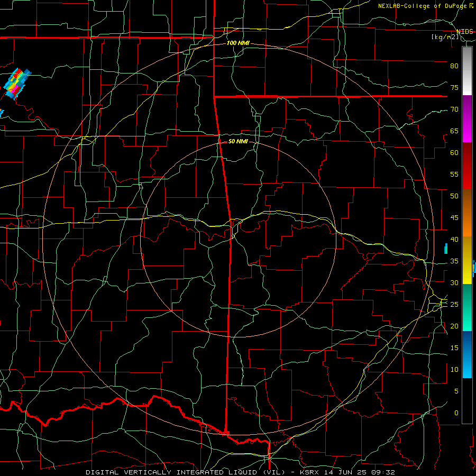Click the scale value 30

454,283
